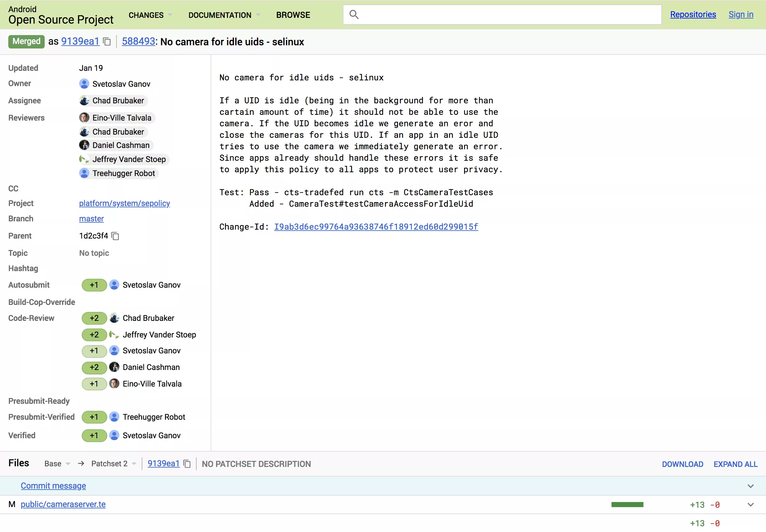
Task: Click the search magnifier icon
Action: pos(354,14)
